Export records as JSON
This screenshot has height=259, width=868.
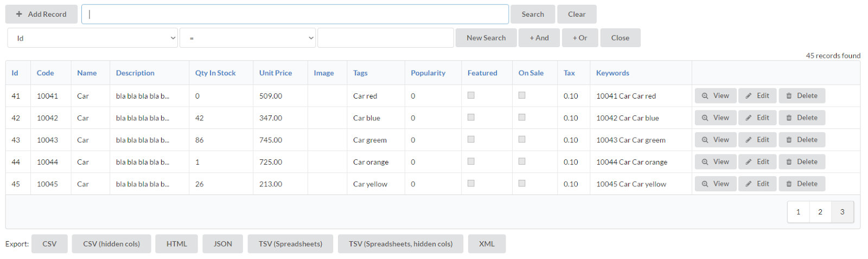click(x=222, y=244)
